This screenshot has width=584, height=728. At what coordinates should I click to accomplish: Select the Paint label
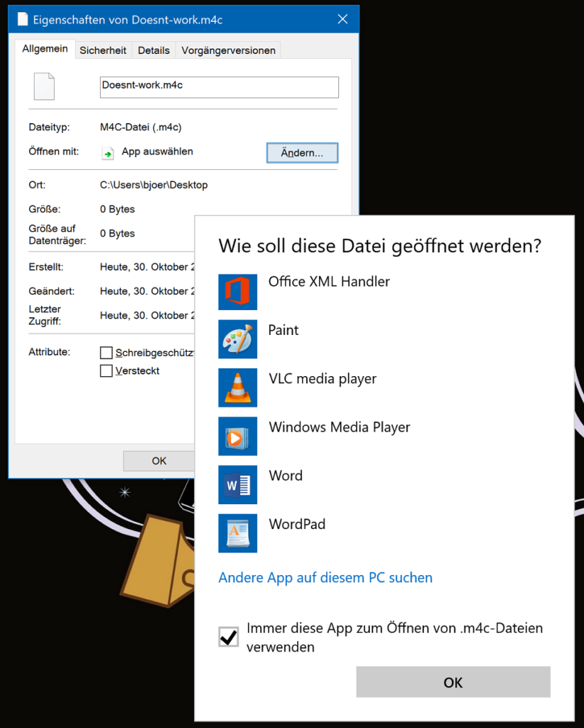tap(283, 330)
